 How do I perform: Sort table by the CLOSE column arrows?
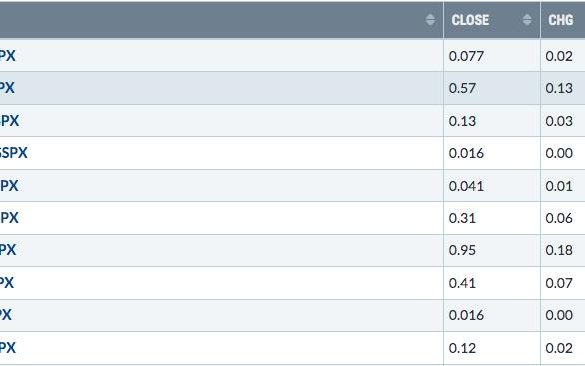pos(527,19)
